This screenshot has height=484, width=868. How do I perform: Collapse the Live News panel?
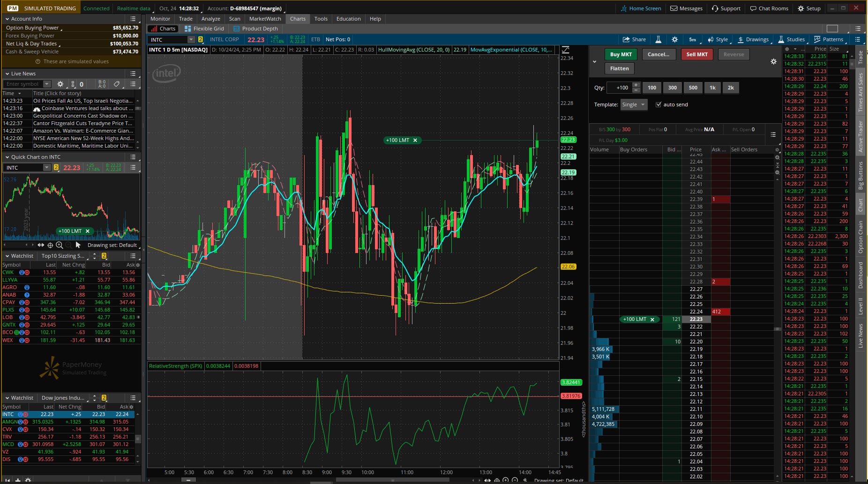pyautogui.click(x=7, y=74)
